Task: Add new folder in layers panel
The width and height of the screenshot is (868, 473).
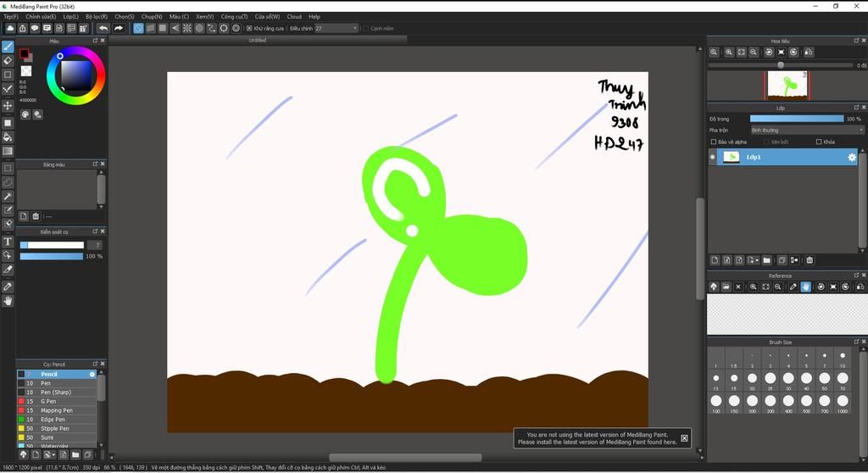Action: click(766, 260)
